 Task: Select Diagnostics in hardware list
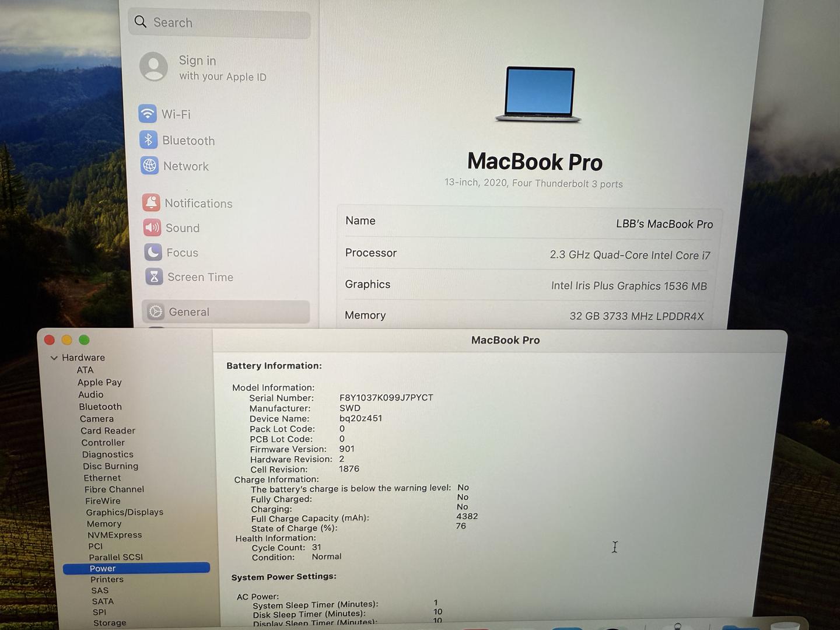[108, 454]
